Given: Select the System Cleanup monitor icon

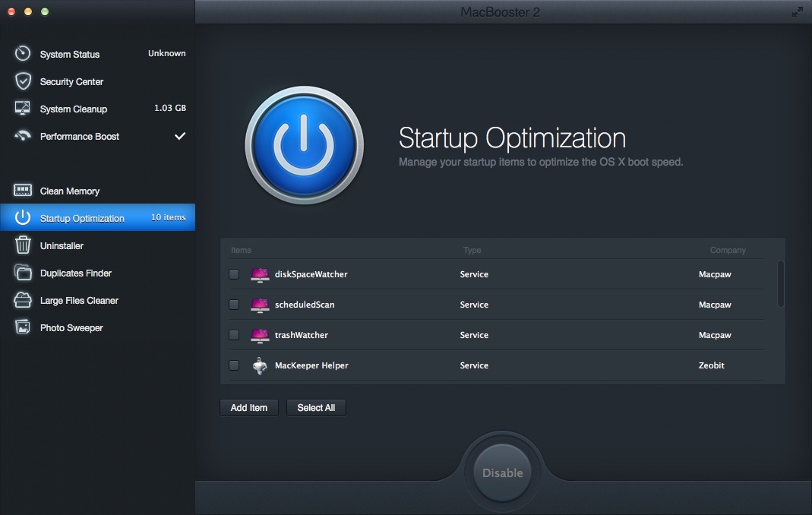Looking at the screenshot, I should coord(23,109).
